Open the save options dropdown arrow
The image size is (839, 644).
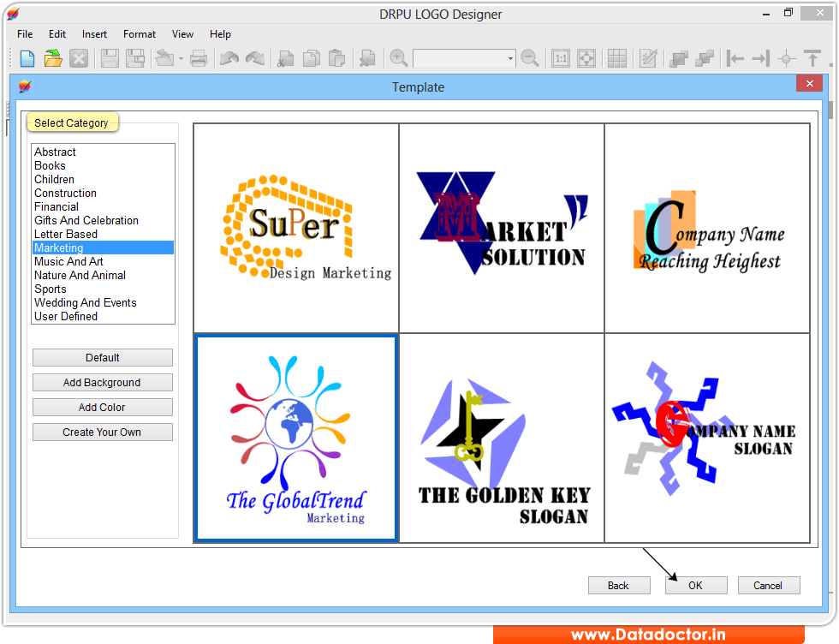180,58
